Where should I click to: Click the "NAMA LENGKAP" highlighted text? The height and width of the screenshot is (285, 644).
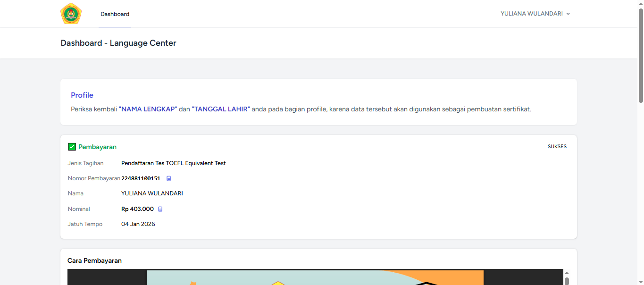point(148,109)
